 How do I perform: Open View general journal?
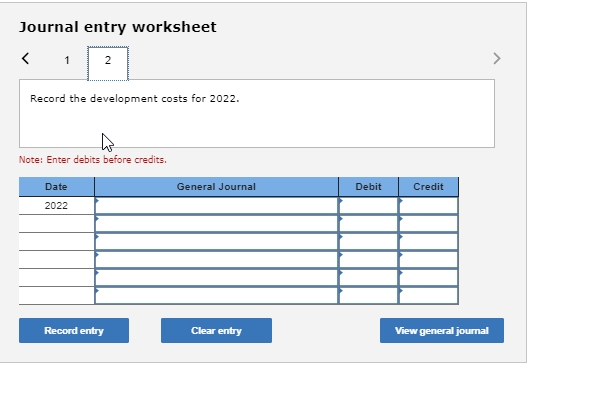[x=442, y=331]
